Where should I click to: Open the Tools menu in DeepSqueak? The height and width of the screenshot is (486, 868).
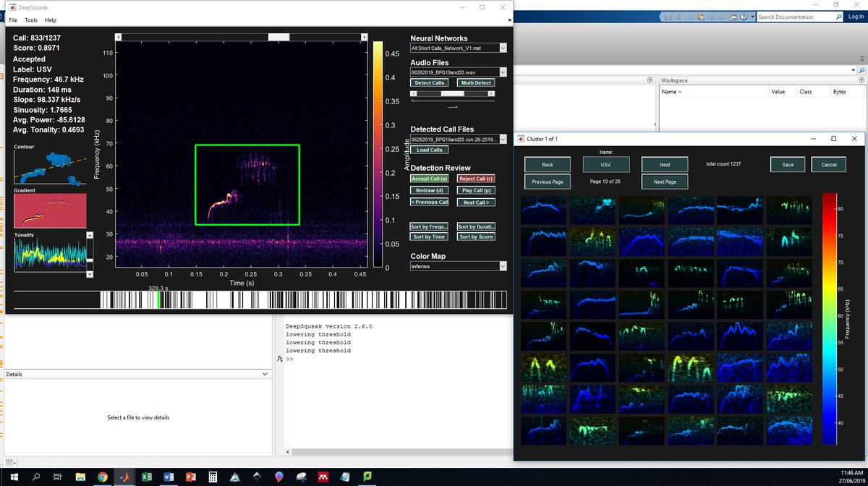coord(30,20)
